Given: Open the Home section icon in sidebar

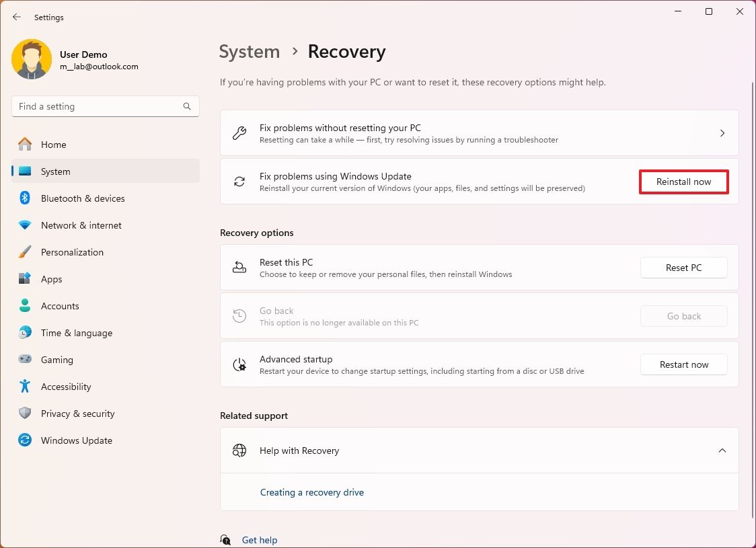Looking at the screenshot, I should pos(26,144).
